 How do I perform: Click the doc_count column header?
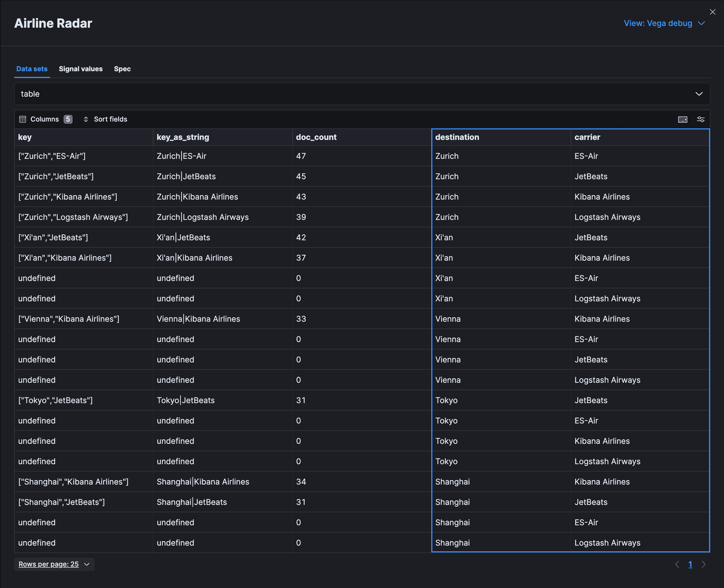pyautogui.click(x=316, y=137)
